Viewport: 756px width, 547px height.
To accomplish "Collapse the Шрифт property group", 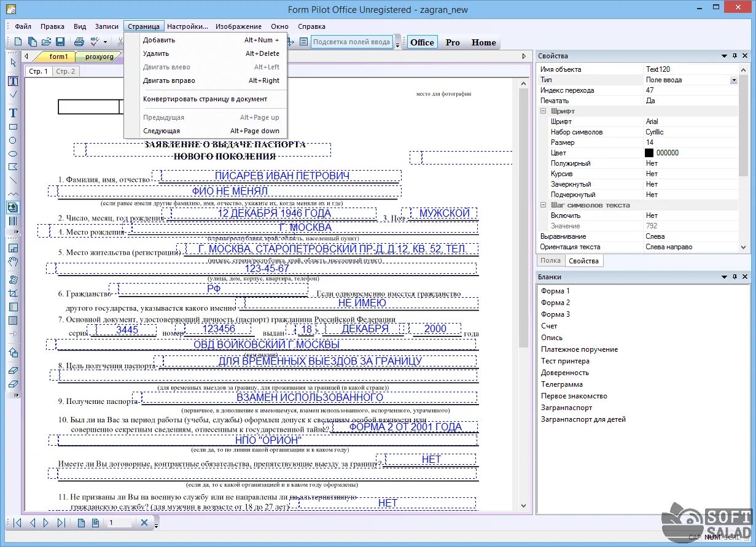I will coord(544,111).
